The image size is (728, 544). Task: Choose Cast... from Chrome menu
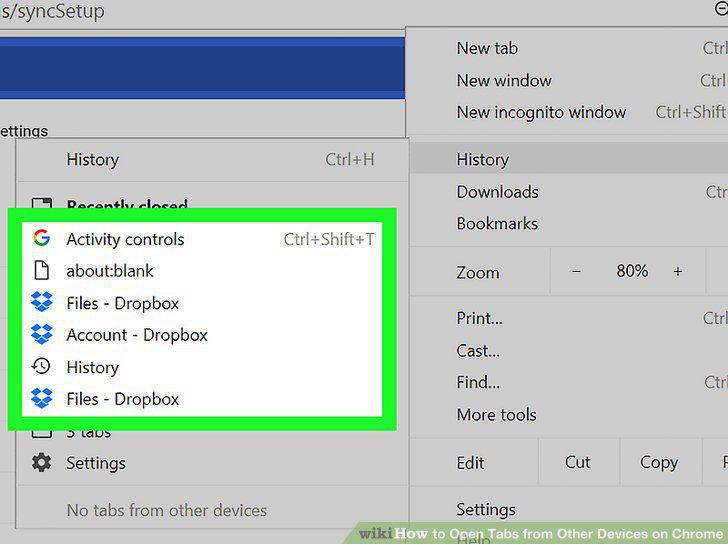(x=569, y=350)
